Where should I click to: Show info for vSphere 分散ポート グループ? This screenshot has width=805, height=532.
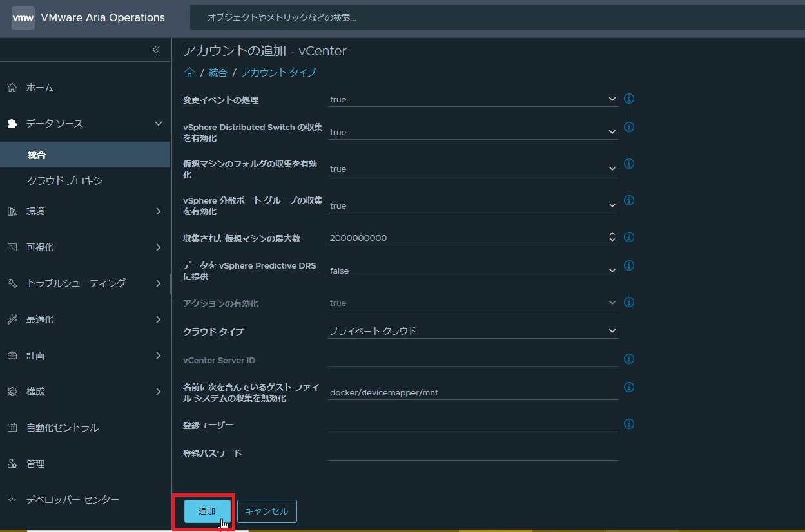[x=630, y=200]
